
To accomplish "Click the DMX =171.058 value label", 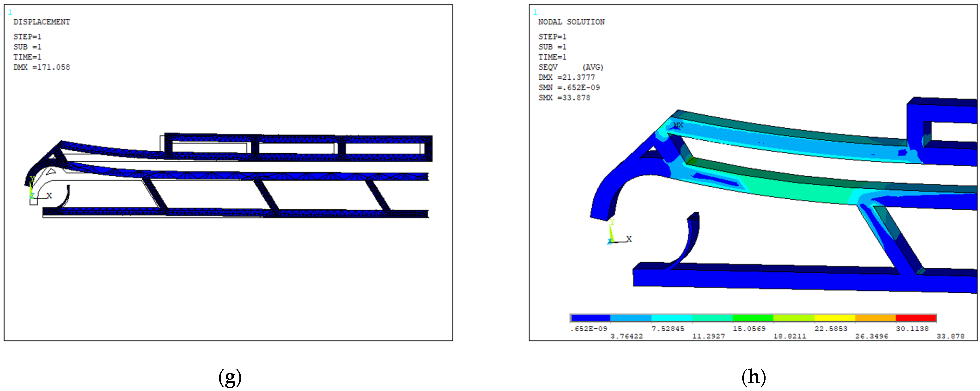I will click(x=42, y=67).
